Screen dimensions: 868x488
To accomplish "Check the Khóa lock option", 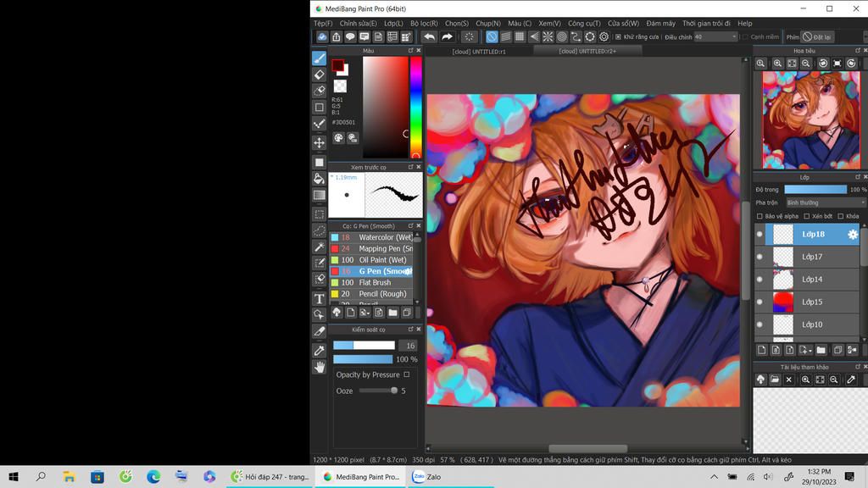I will (x=840, y=216).
